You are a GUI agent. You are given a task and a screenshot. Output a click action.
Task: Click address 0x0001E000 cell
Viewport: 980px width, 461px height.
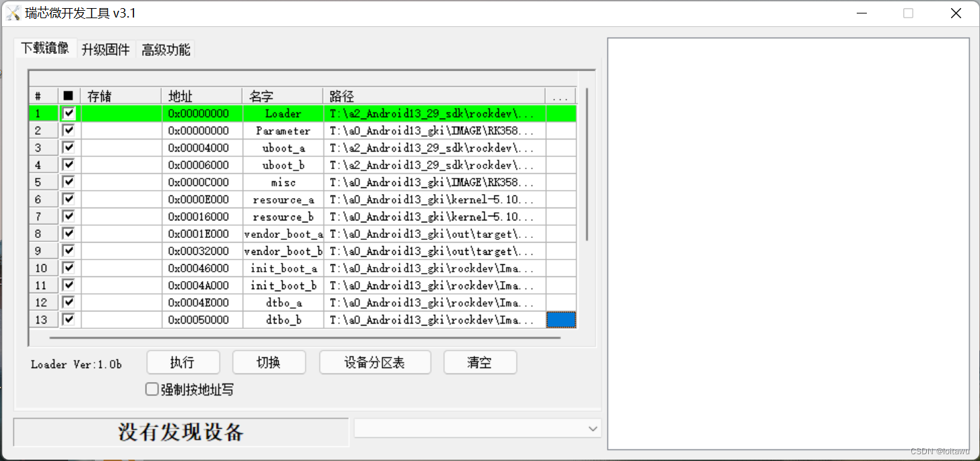[x=202, y=234]
